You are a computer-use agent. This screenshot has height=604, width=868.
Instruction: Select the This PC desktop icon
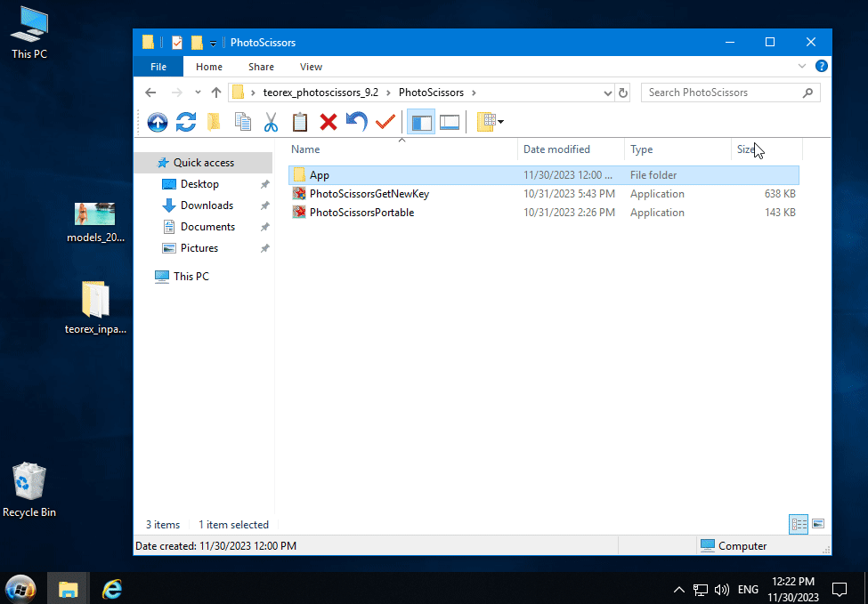29,33
